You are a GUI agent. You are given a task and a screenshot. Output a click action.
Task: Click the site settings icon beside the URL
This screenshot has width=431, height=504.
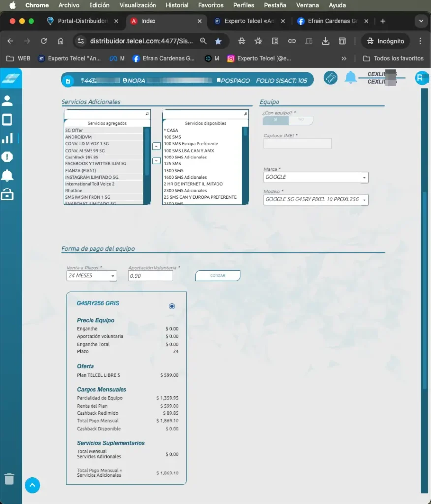pyautogui.click(x=81, y=41)
